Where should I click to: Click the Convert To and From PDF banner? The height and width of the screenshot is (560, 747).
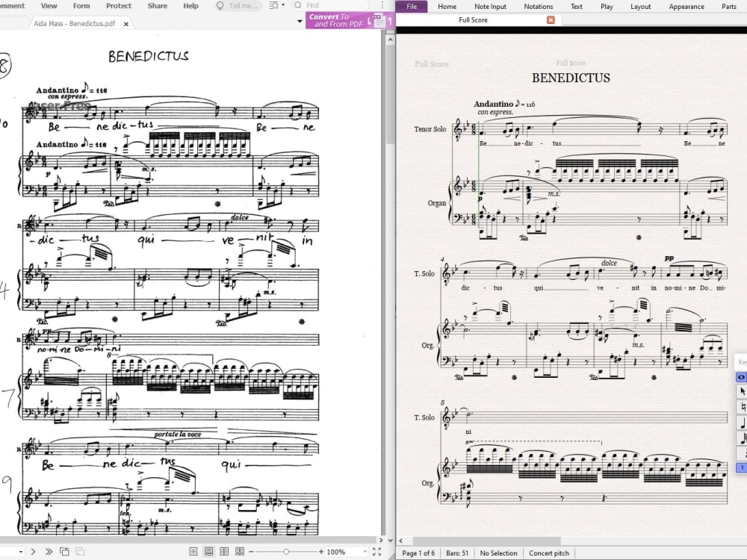tap(350, 20)
